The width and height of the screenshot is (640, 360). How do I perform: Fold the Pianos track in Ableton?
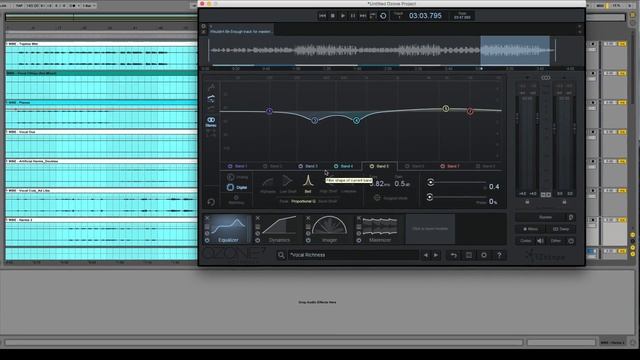click(7, 102)
